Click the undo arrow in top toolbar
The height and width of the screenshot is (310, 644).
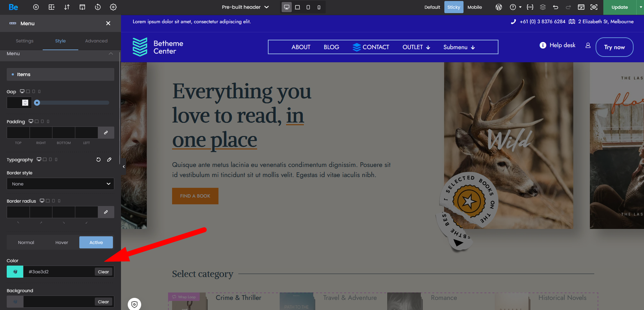pos(556,7)
